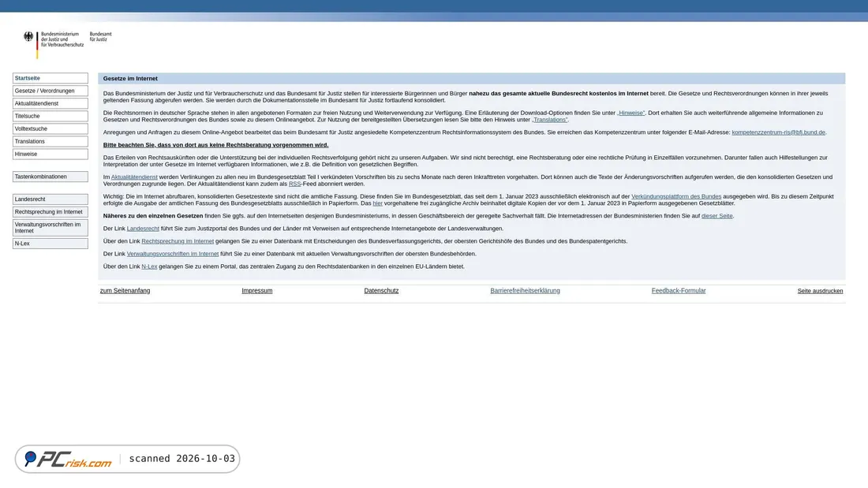Open Verkündungsplattform des Bundes link
The height and width of the screenshot is (488, 868).
(x=676, y=196)
